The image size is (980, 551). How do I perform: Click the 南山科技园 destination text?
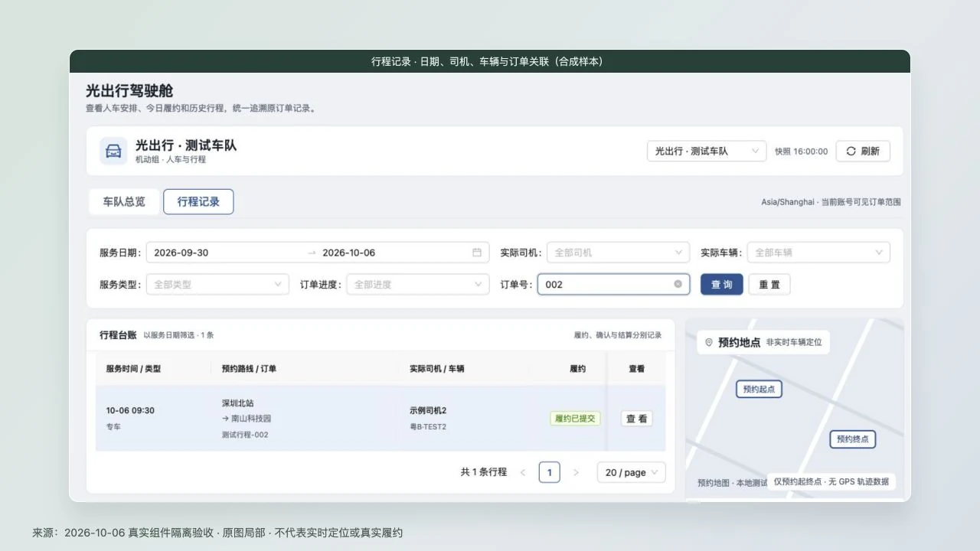point(251,419)
